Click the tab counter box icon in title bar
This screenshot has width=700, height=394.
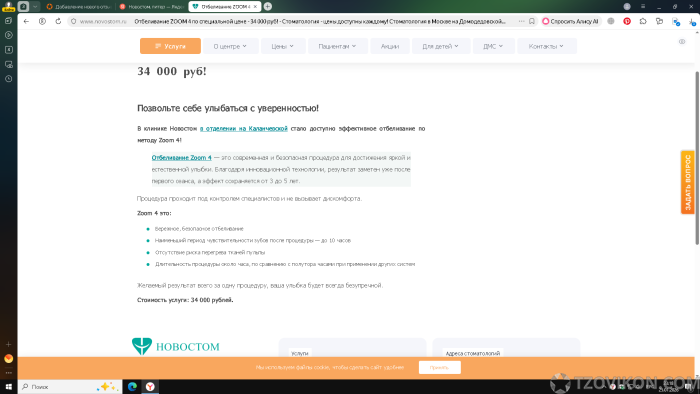click(x=24, y=6)
